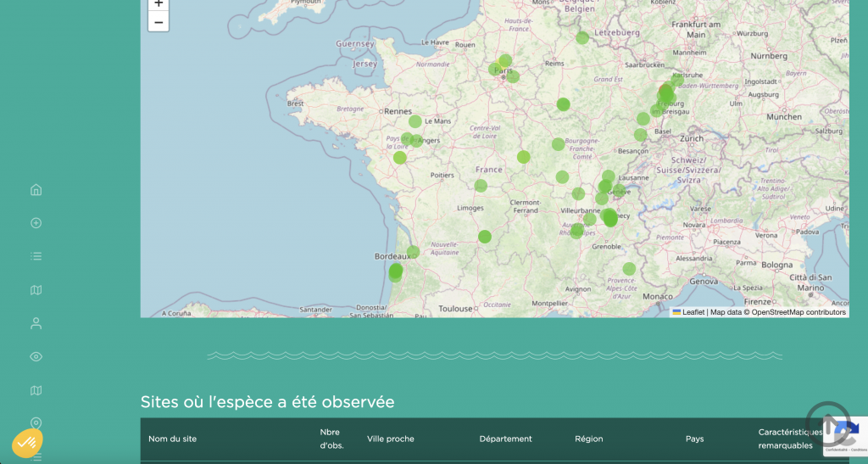Open the upper folded-map sidebar icon
This screenshot has width=868, height=464.
[x=36, y=290]
